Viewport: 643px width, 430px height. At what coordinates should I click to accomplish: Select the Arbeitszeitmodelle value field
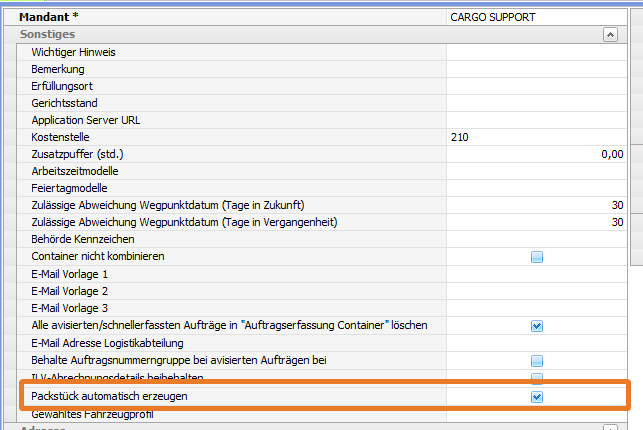536,171
